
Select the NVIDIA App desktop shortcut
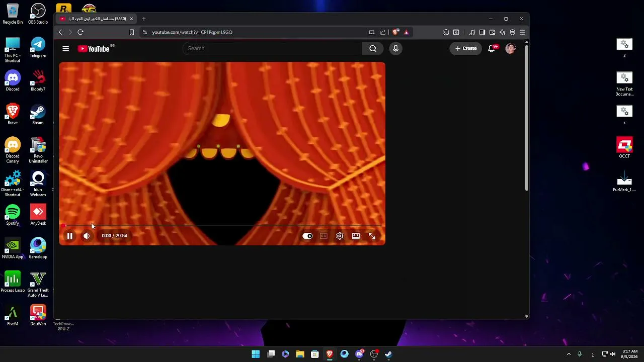(x=13, y=249)
